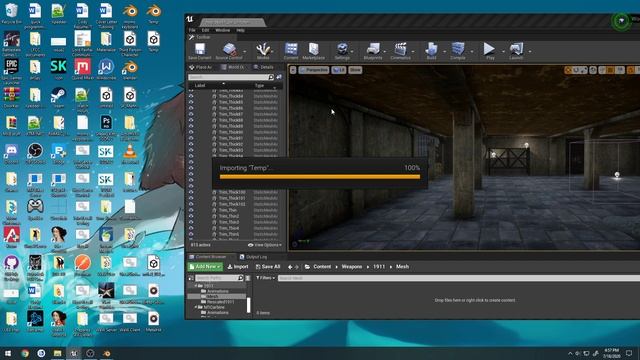The image size is (640, 360).
Task: Open the Settings toolbar icon
Action: pos(342,49)
